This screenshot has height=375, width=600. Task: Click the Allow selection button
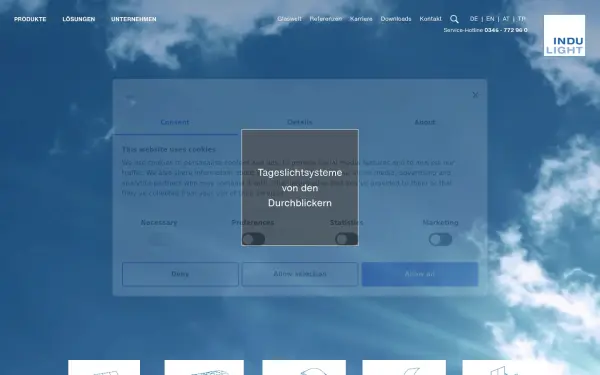pos(300,274)
